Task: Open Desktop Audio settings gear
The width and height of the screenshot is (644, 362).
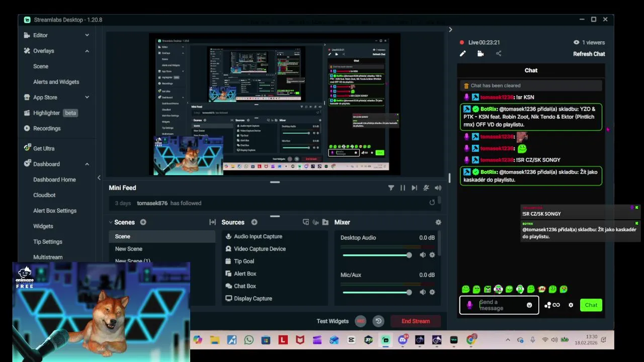Action: pos(432,255)
